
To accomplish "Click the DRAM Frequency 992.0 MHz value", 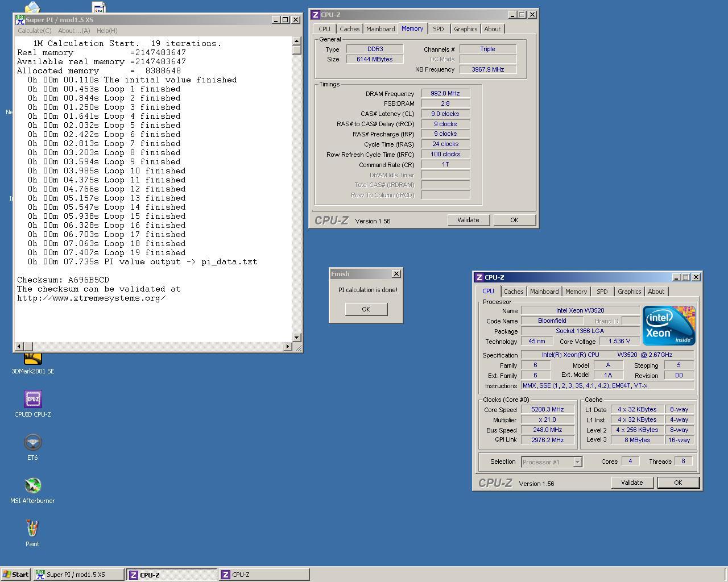I will point(445,94).
